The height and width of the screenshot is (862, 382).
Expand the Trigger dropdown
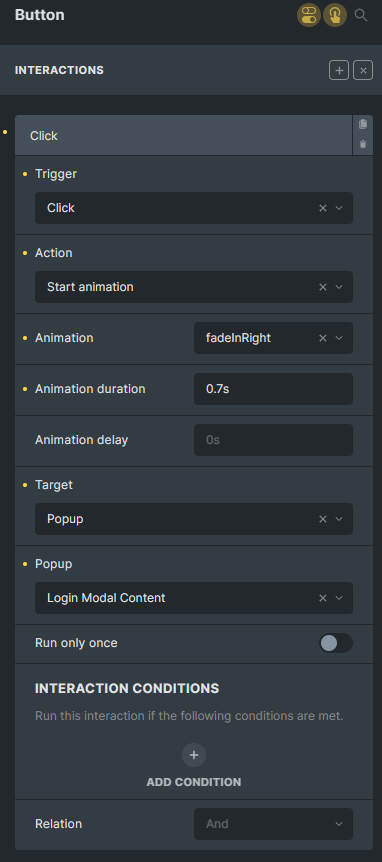339,208
